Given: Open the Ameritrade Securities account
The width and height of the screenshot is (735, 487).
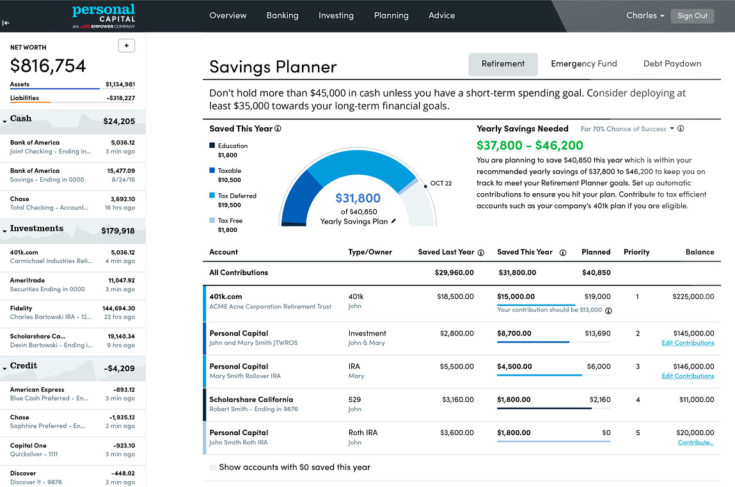Looking at the screenshot, I should pyautogui.click(x=73, y=285).
